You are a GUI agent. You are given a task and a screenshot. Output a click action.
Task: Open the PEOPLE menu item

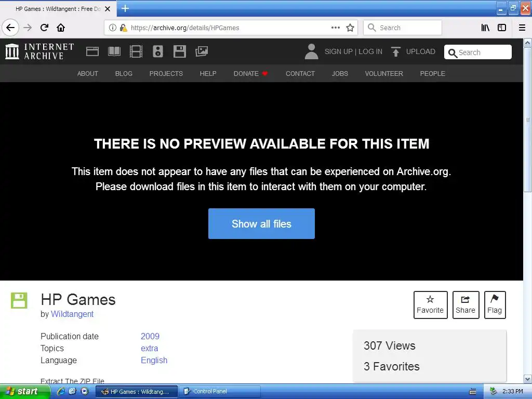click(x=433, y=74)
